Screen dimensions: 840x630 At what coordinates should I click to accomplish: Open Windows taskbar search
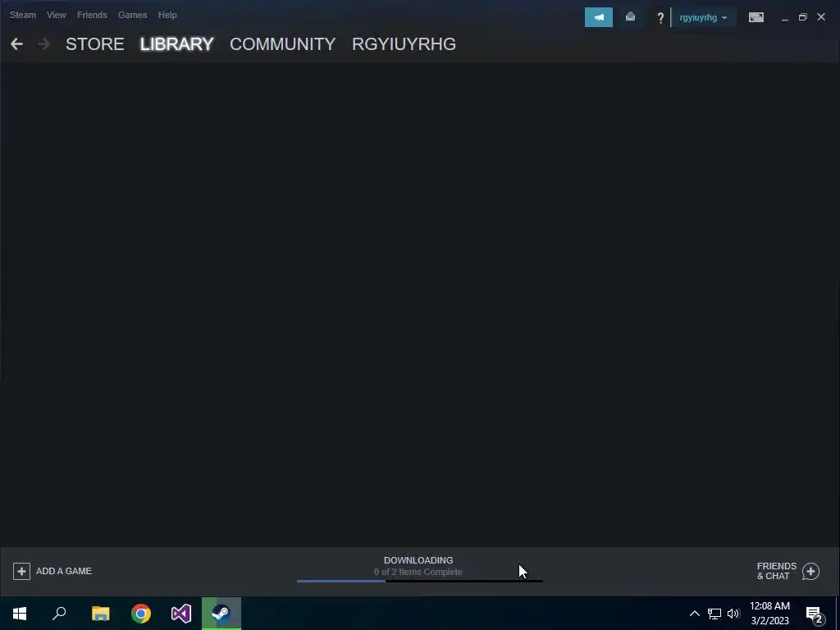(x=59, y=614)
